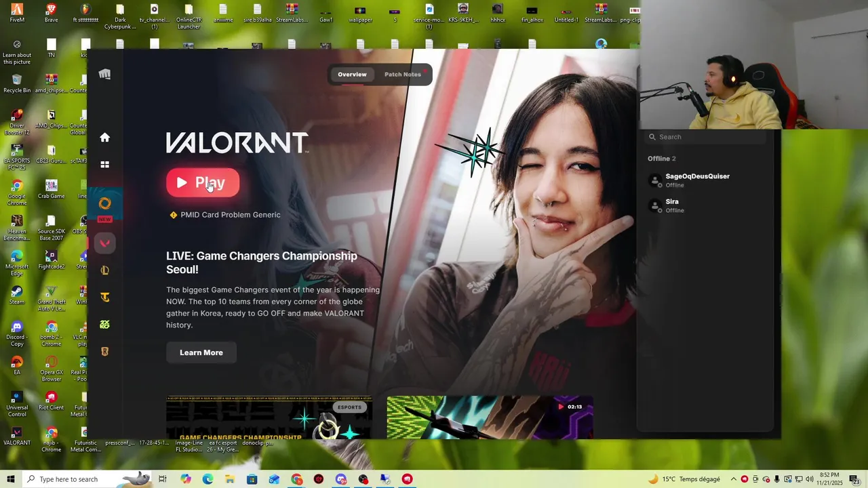The height and width of the screenshot is (488, 868).
Task: Open the Windows Start menu
Action: point(11,479)
